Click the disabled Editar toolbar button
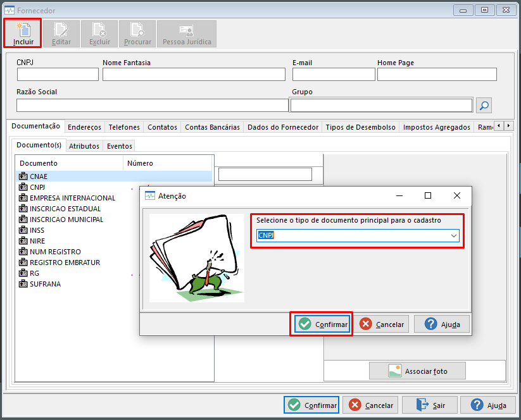The height and width of the screenshot is (420, 521). click(61, 34)
